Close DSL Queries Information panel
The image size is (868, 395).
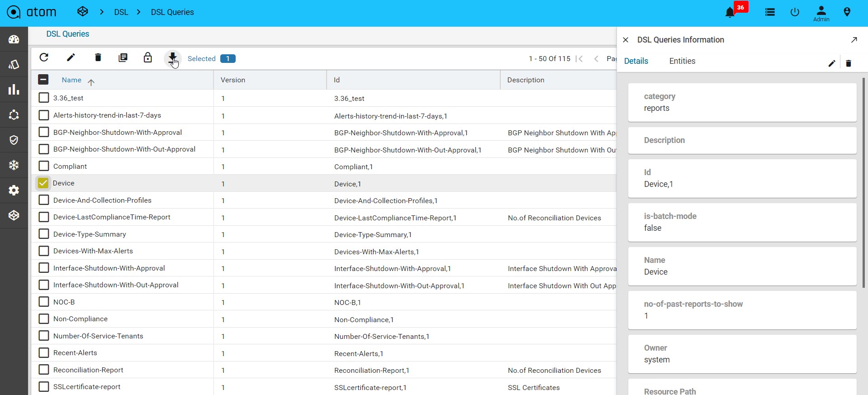(x=626, y=40)
